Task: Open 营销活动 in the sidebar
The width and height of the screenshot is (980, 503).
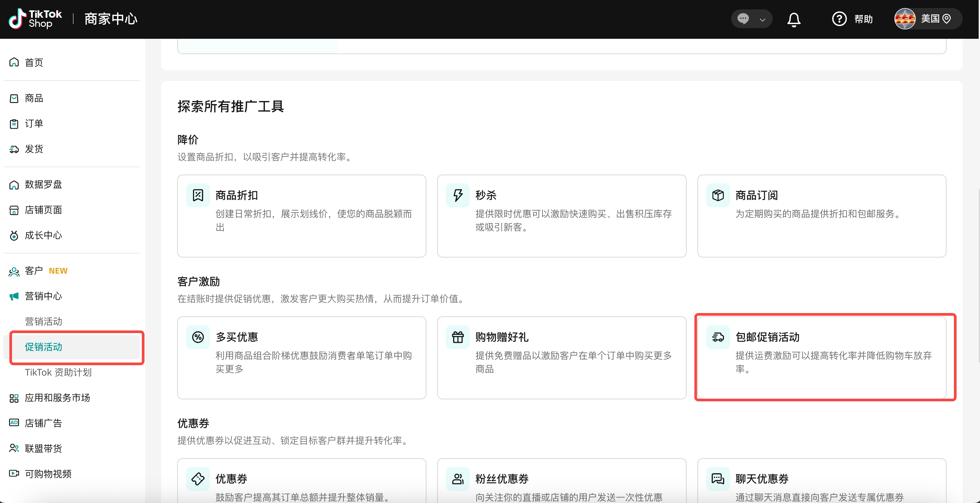Action: [43, 321]
